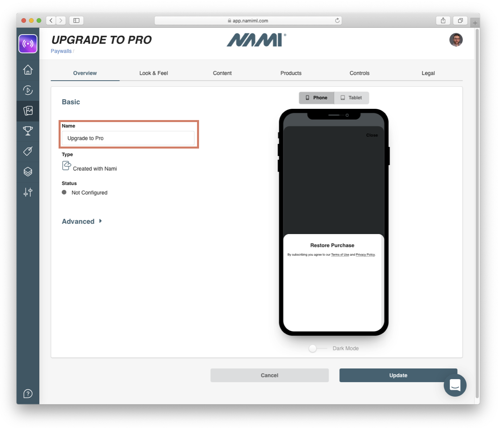This screenshot has height=428, width=504.
Task: Toggle the Safari sidebar button
Action: coord(76,20)
